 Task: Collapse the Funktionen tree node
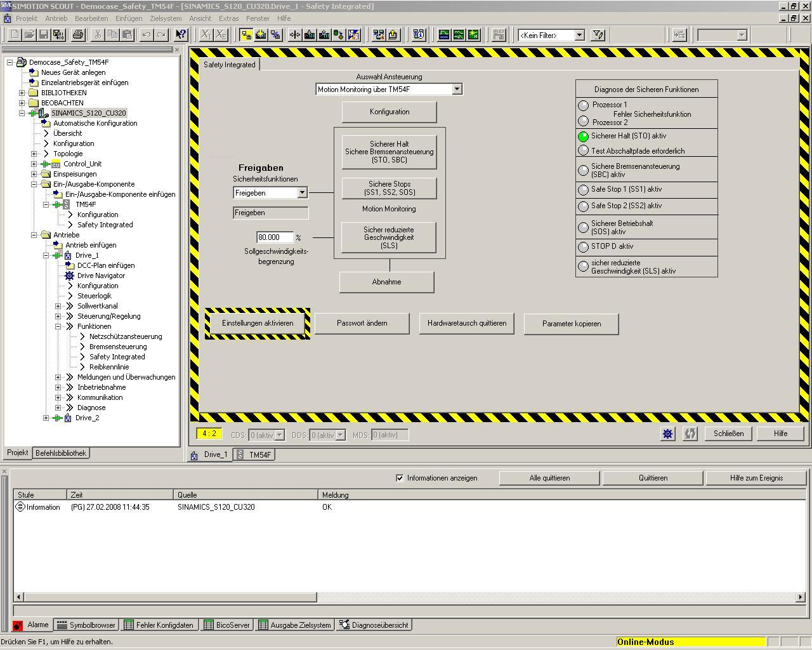pos(58,326)
